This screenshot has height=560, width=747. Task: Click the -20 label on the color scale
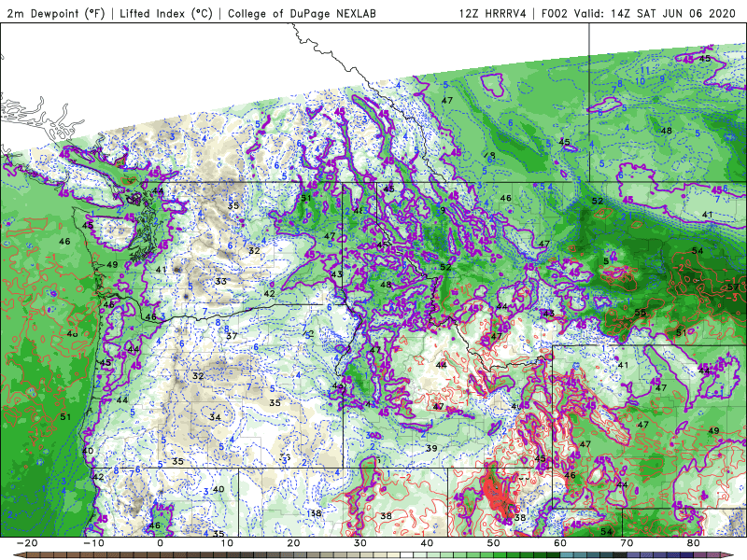27,543
